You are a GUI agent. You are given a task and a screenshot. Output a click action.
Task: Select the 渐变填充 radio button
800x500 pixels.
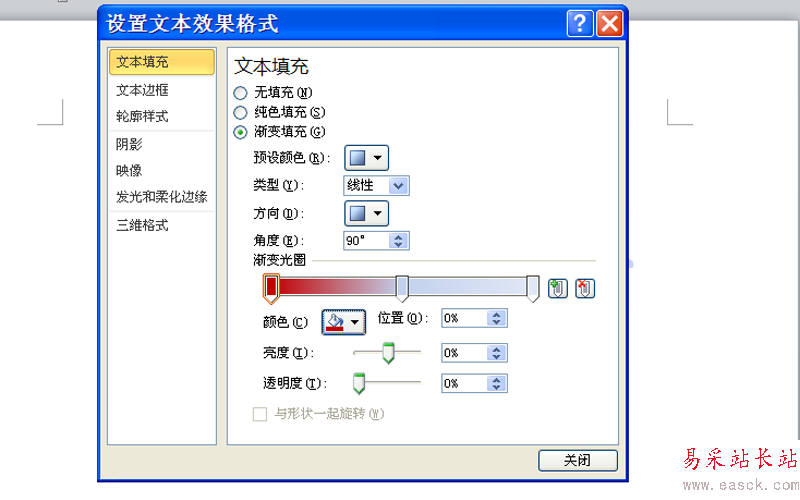(240, 132)
